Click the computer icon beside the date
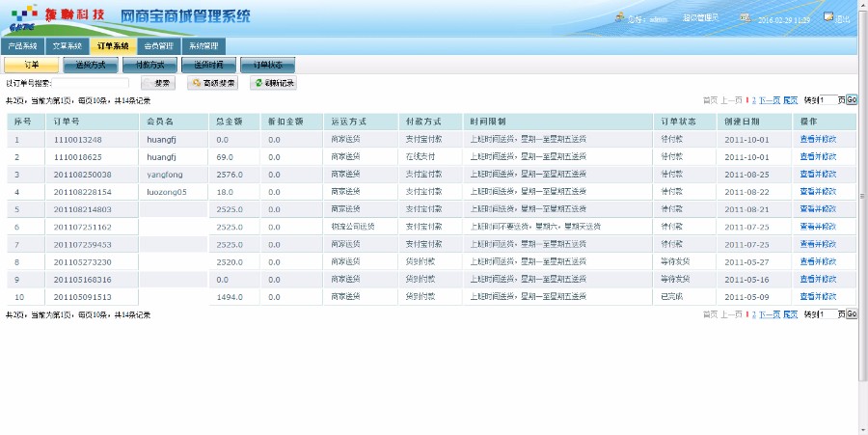 pos(746,17)
